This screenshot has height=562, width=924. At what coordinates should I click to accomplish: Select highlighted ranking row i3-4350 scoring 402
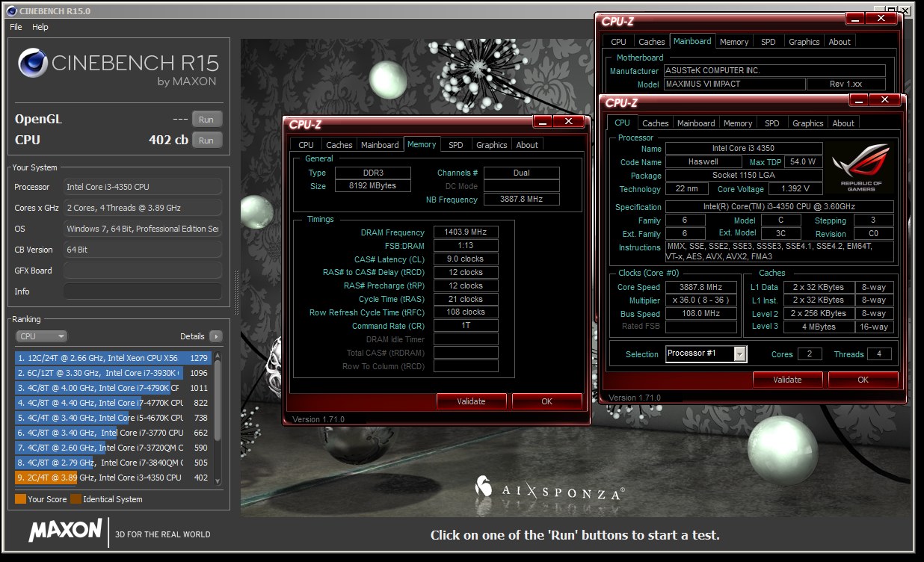pyautogui.click(x=113, y=478)
